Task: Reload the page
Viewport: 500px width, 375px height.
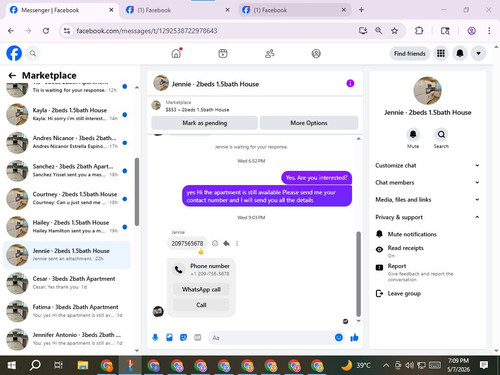Action: coord(46,31)
